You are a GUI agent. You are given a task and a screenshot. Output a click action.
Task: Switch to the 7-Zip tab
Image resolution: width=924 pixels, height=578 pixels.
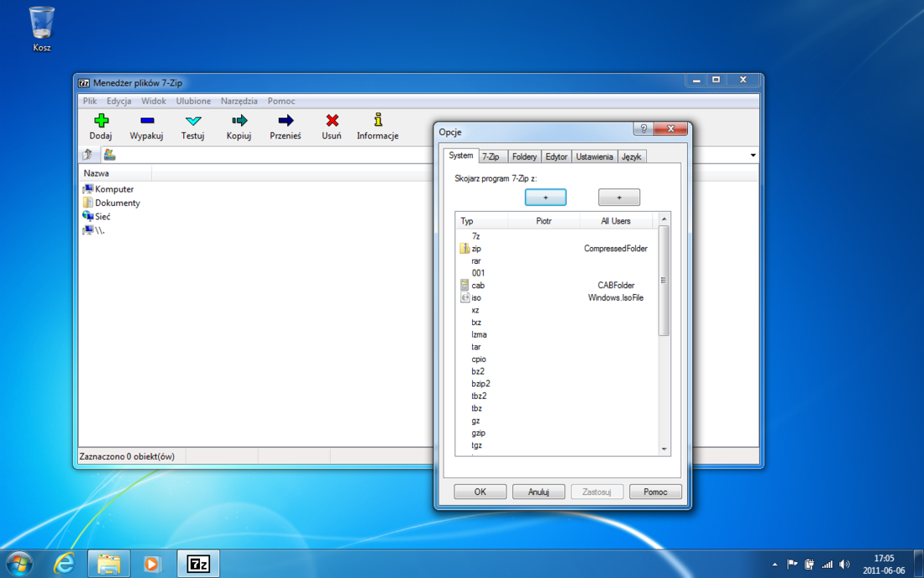(491, 157)
